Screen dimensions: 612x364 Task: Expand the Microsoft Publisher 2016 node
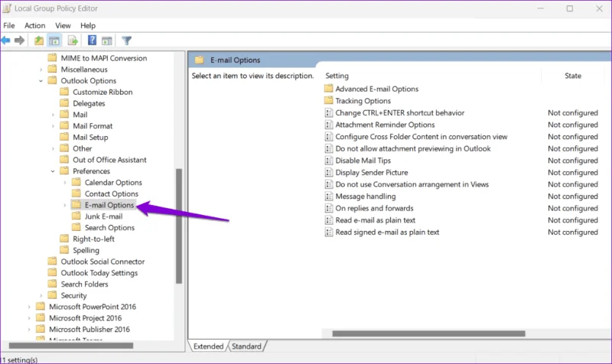[x=29, y=330]
